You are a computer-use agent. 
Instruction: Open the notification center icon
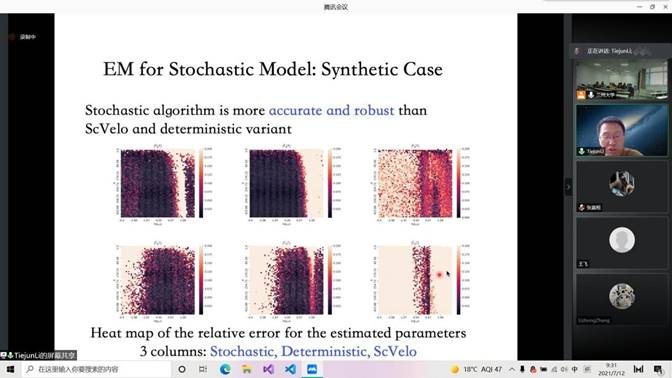[x=658, y=369]
